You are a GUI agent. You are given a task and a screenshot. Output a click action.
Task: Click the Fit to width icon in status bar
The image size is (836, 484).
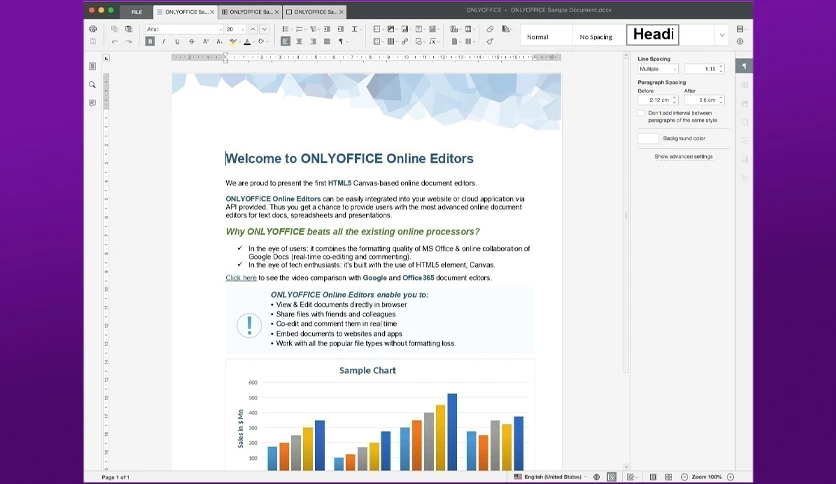pos(668,477)
